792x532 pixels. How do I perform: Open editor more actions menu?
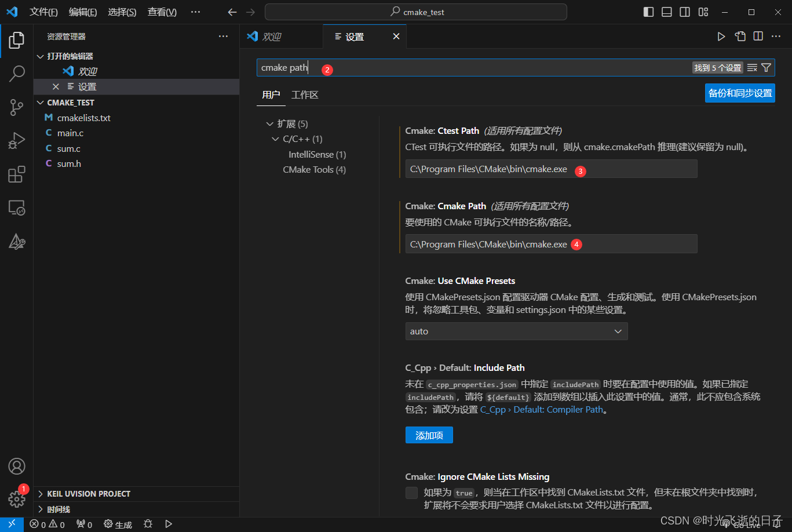tap(776, 37)
